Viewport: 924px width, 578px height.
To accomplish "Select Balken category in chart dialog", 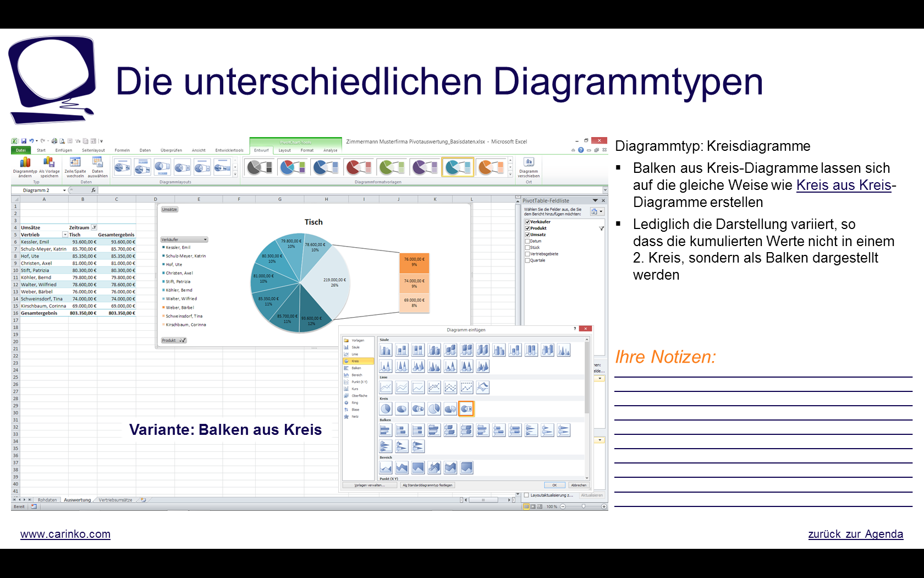I will [x=356, y=368].
